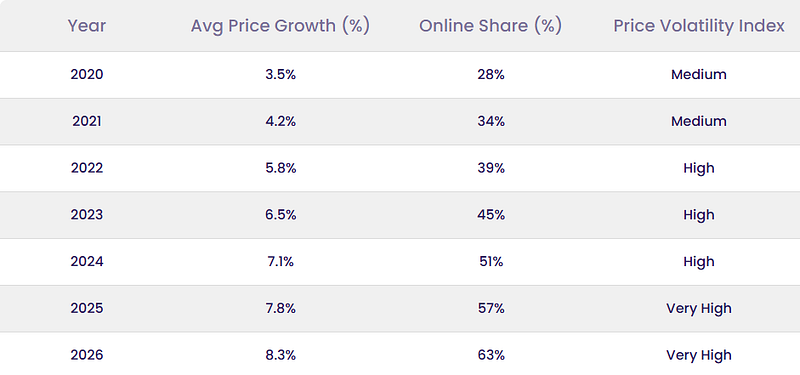
Task: Select the Avg Price Growth (%) header
Action: coord(280,26)
